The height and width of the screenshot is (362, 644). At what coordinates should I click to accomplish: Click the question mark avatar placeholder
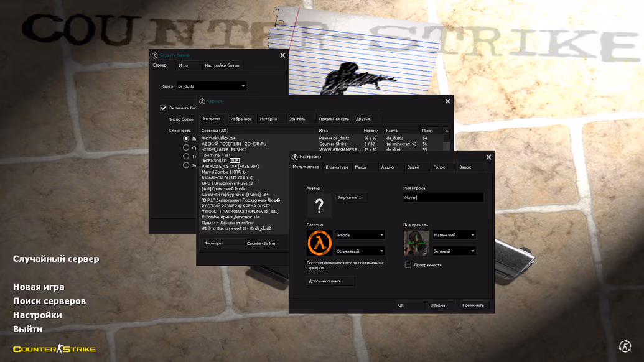coord(319,205)
